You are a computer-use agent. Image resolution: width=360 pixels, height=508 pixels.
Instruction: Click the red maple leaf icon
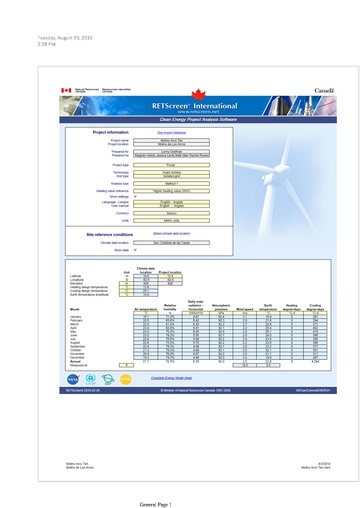coord(198,94)
